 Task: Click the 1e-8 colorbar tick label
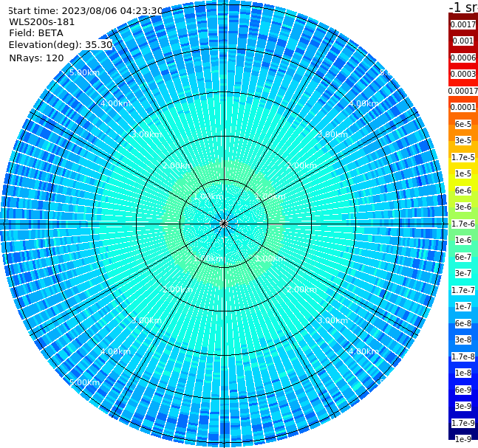coord(463,373)
